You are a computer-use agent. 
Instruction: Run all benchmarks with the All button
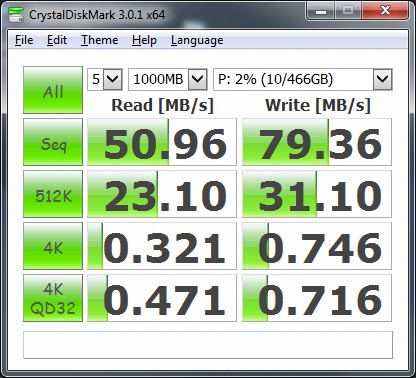(53, 90)
